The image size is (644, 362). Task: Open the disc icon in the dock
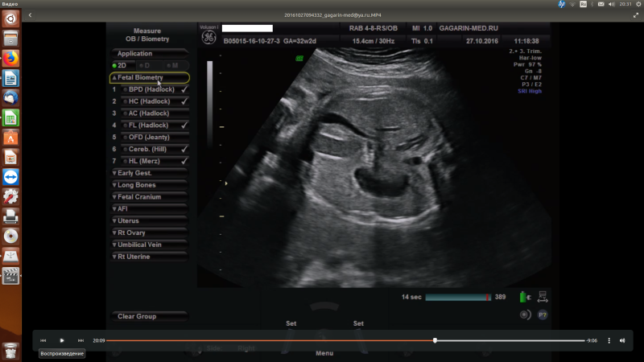(10, 236)
